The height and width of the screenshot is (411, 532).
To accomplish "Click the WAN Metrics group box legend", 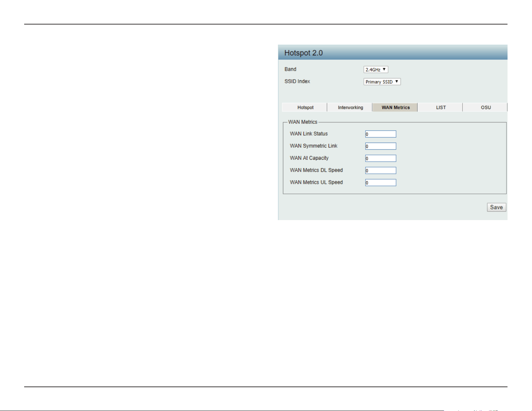I will click(302, 122).
